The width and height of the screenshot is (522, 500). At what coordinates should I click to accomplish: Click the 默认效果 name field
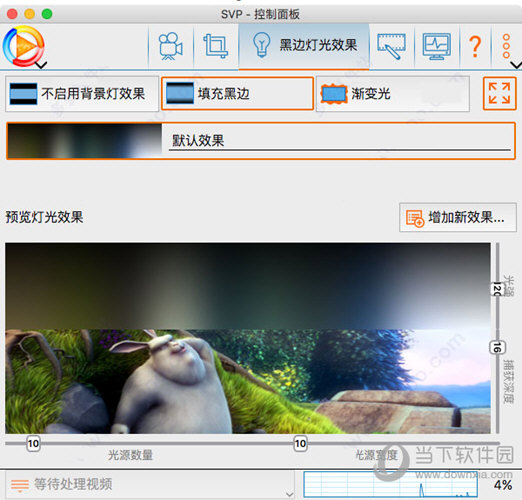[x=339, y=141]
